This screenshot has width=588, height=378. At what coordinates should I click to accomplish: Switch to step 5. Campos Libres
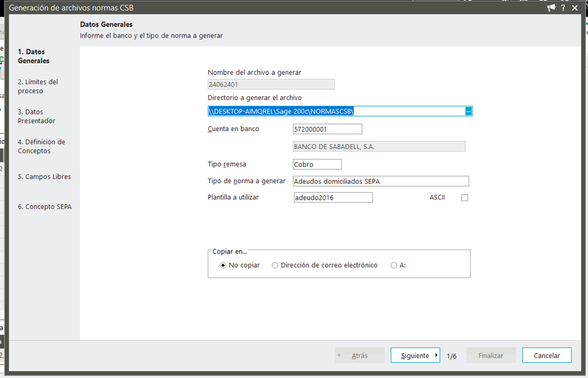coord(44,177)
